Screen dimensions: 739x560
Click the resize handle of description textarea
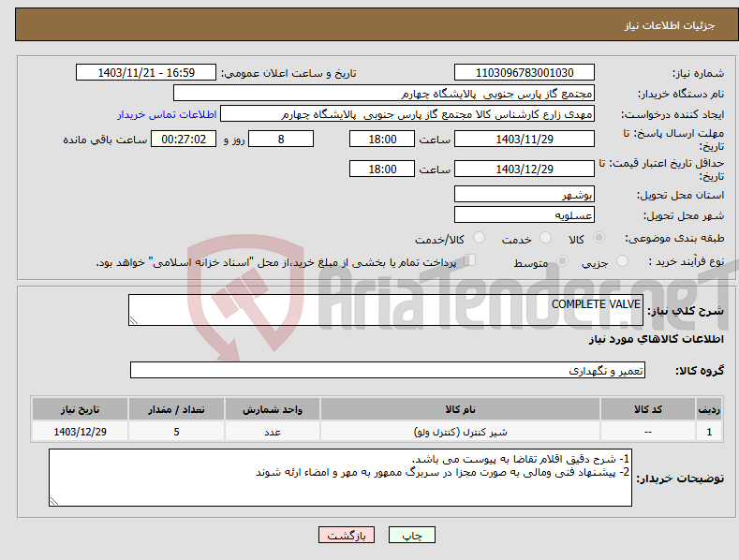click(134, 320)
